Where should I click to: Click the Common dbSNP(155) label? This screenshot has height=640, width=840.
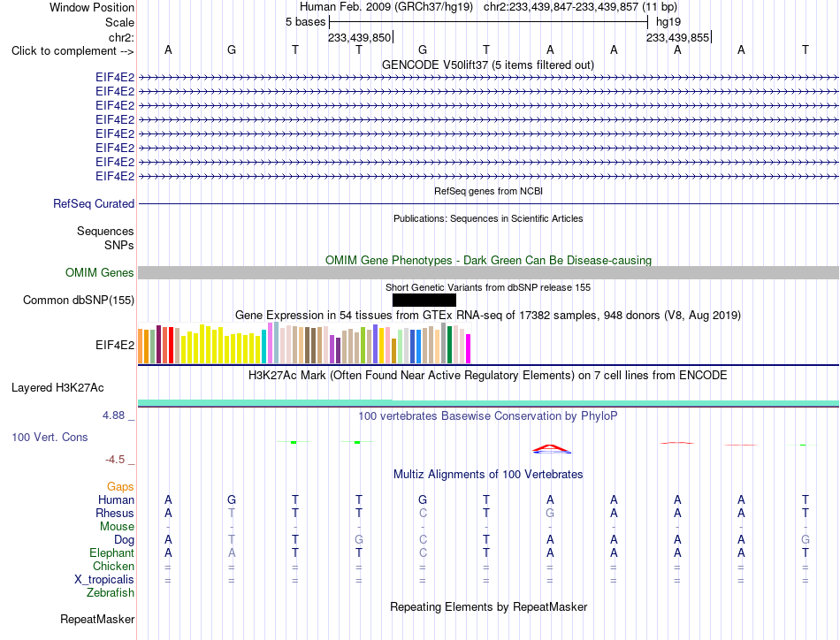pos(78,300)
